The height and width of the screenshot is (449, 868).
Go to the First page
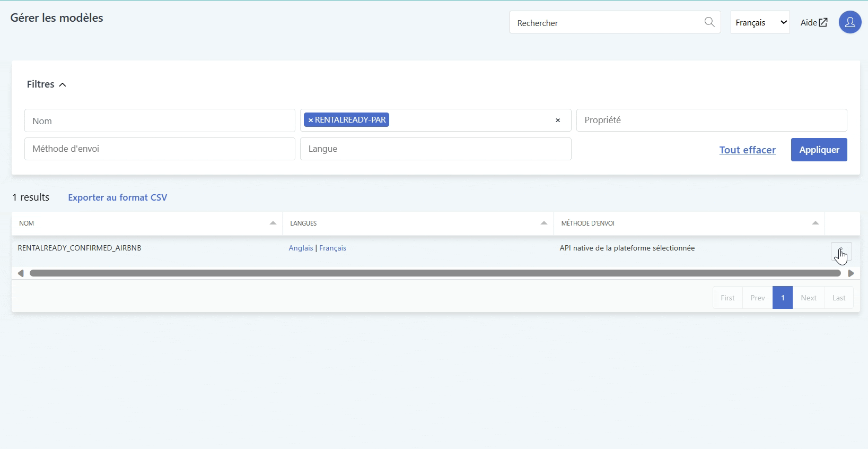(x=727, y=298)
